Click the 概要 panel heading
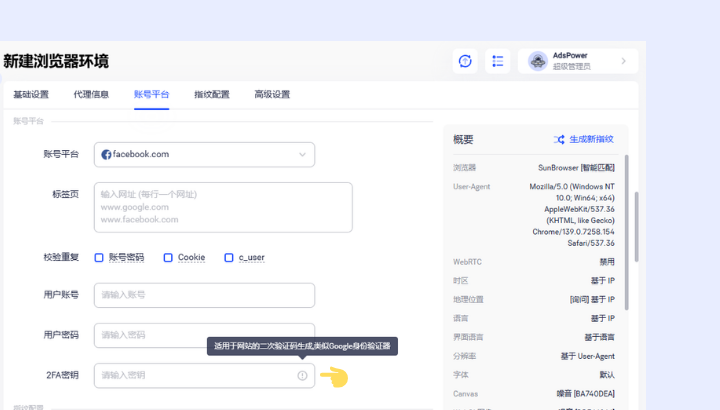Image resolution: width=720 pixels, height=410 pixels. (463, 140)
